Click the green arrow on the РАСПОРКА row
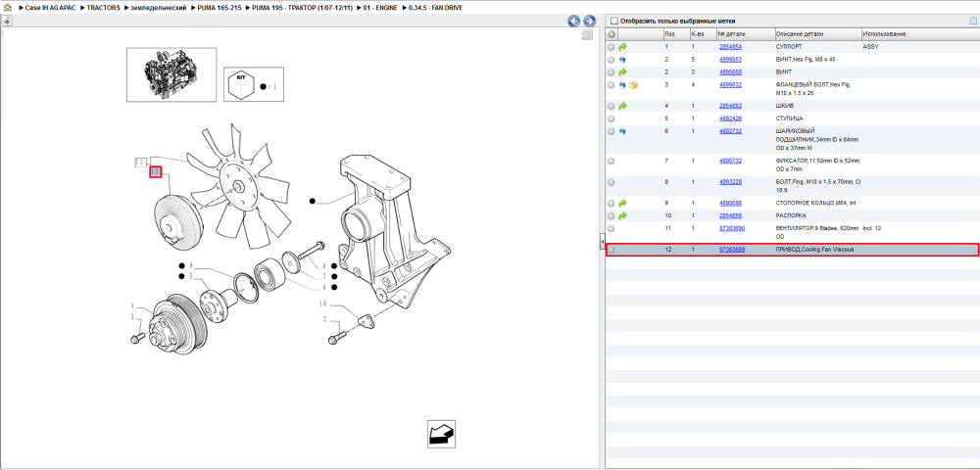Image resolution: width=980 pixels, height=470 pixels. coord(622,216)
